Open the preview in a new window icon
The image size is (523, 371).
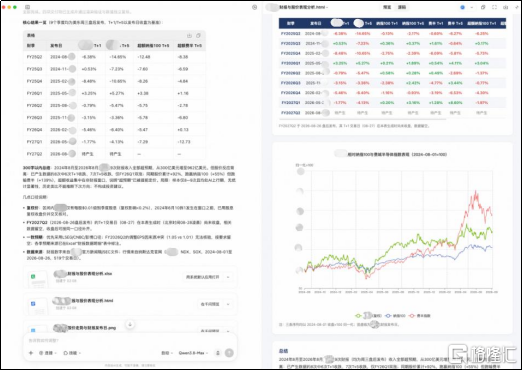pyautogui.click(x=483, y=7)
